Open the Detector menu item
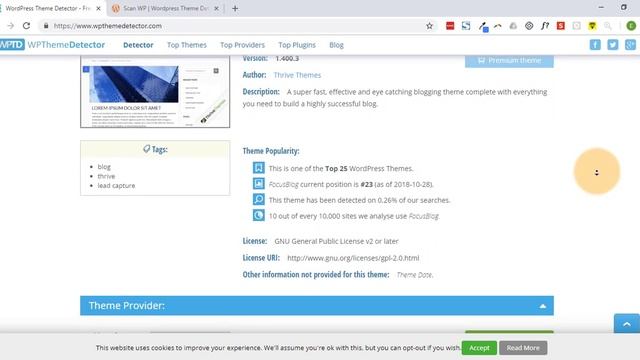The height and width of the screenshot is (360, 640). coord(138,45)
